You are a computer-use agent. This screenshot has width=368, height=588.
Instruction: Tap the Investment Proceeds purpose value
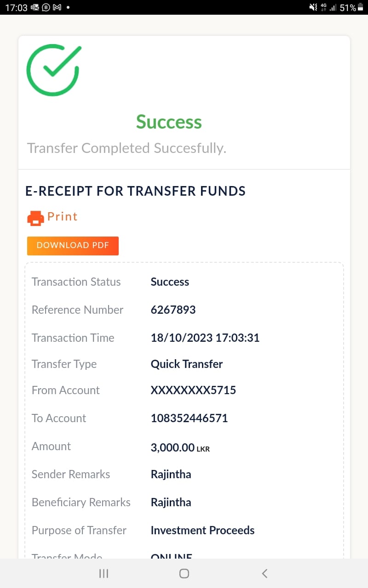[202, 531]
